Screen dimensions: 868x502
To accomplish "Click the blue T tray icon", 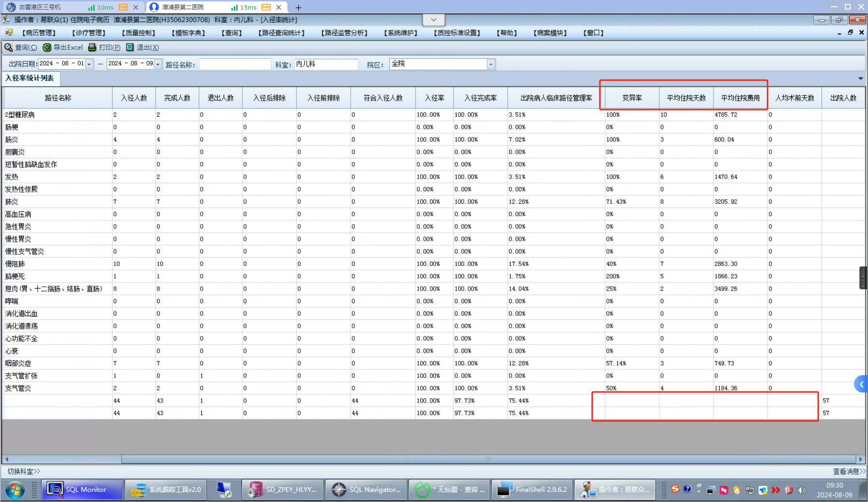I will [x=763, y=490].
